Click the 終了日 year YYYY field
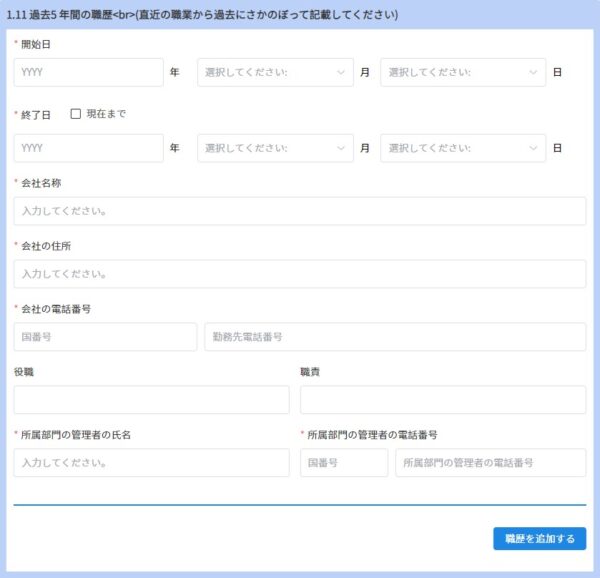This screenshot has height=578, width=600. coord(88,148)
